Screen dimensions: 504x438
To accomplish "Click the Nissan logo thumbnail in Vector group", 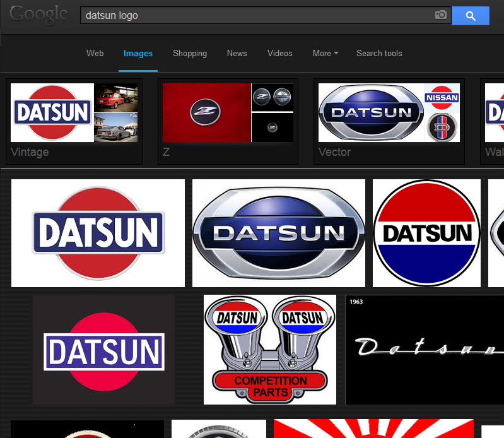I will (442, 97).
